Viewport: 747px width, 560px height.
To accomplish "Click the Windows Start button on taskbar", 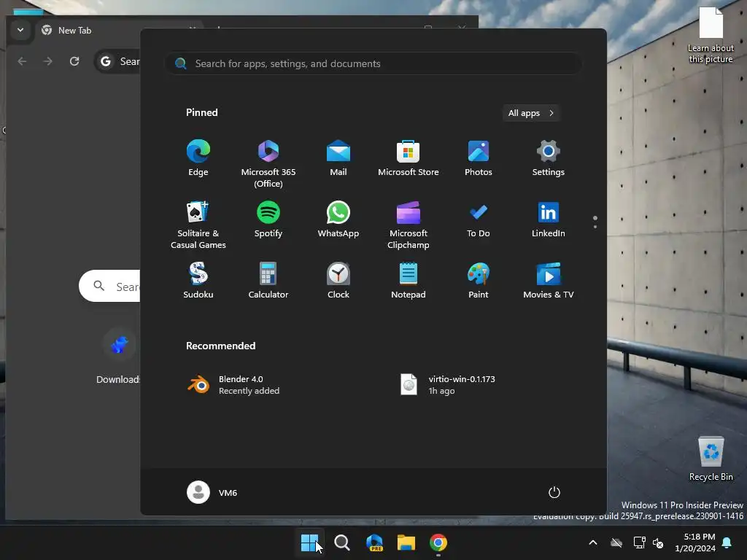I will click(x=309, y=542).
